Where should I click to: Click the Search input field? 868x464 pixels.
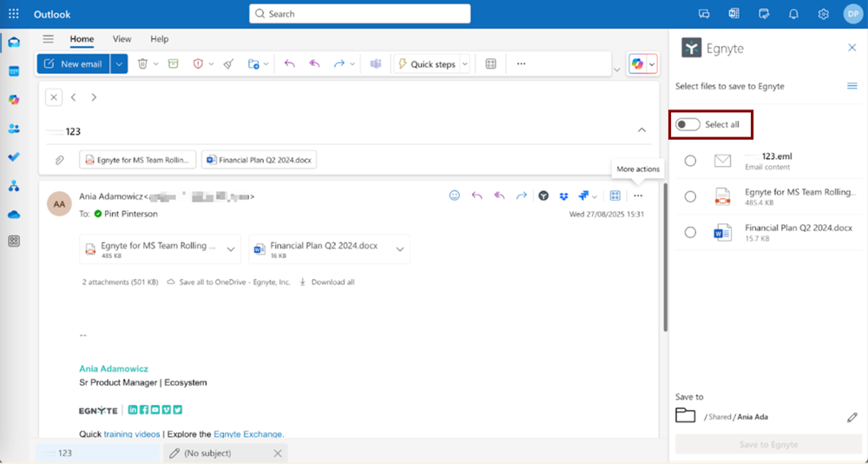tap(359, 14)
